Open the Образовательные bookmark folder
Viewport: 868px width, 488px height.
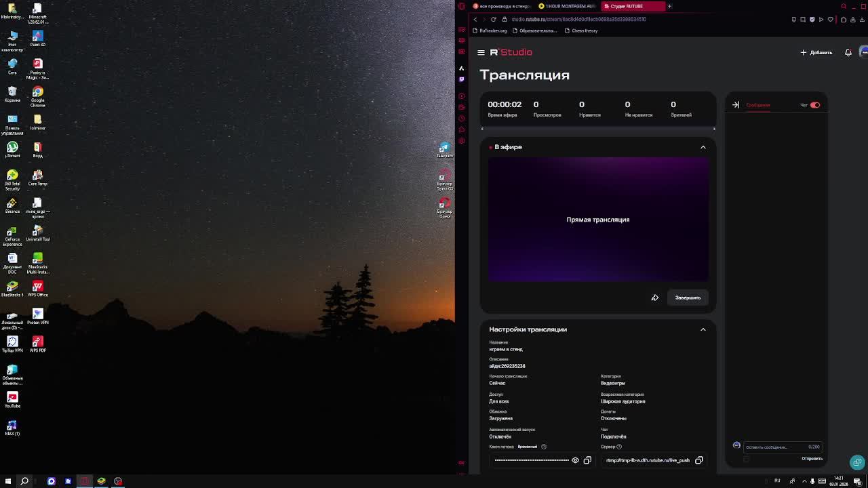(534, 30)
